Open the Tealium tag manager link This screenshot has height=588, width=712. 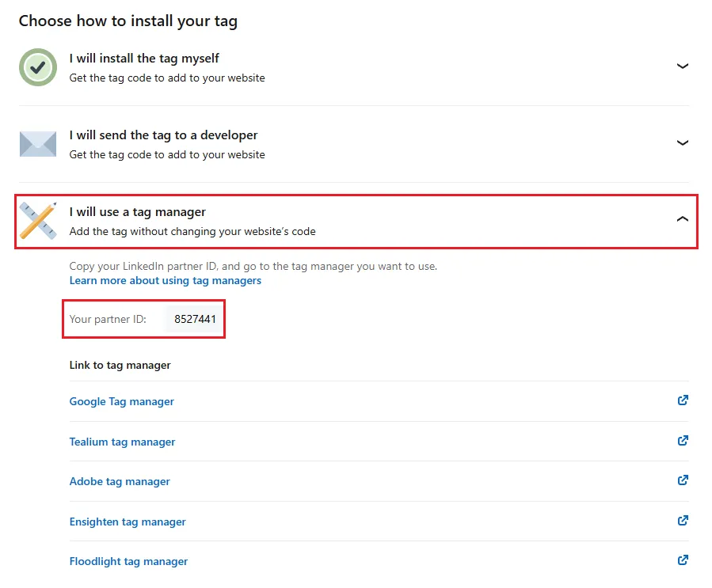point(122,442)
